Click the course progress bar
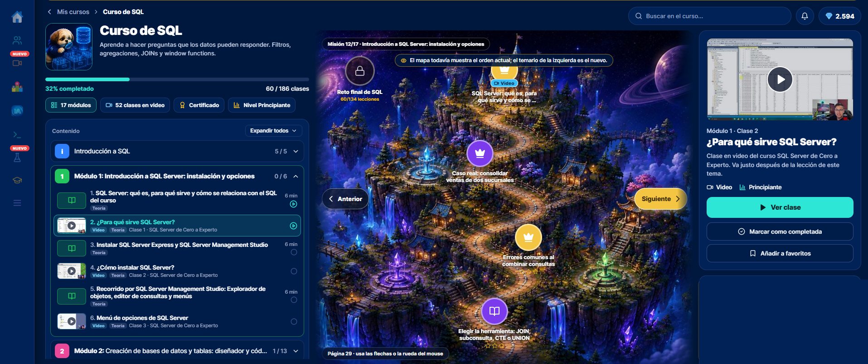 (177, 79)
